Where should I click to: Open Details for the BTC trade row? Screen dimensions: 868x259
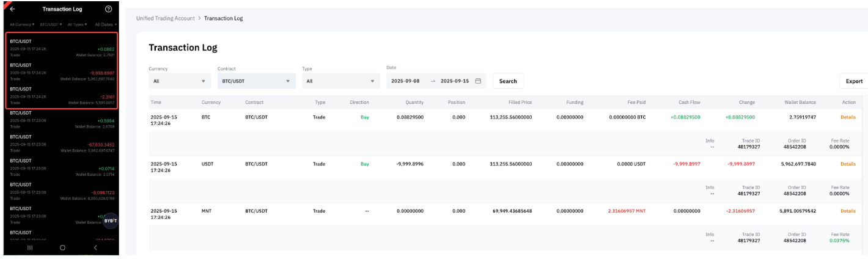tap(848, 117)
